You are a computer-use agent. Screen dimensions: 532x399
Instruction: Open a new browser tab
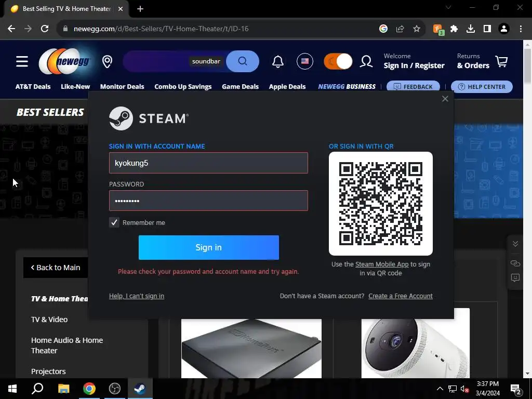pyautogui.click(x=140, y=9)
